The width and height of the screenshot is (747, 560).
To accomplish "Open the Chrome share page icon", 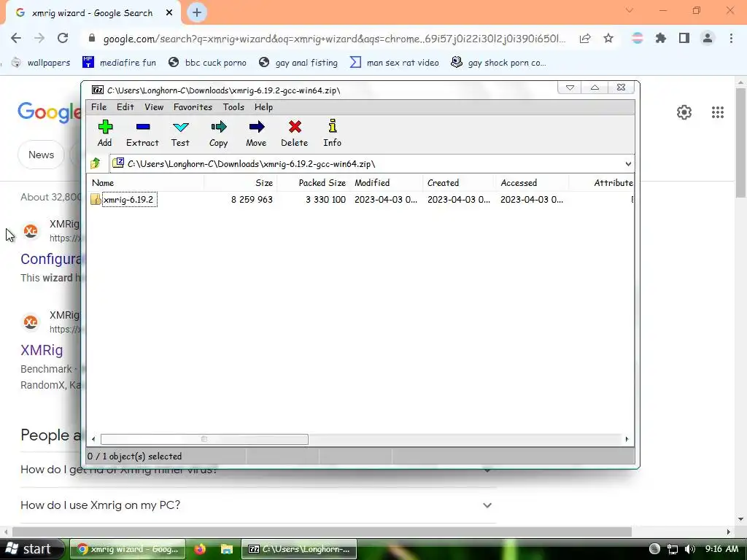I will pyautogui.click(x=585, y=39).
